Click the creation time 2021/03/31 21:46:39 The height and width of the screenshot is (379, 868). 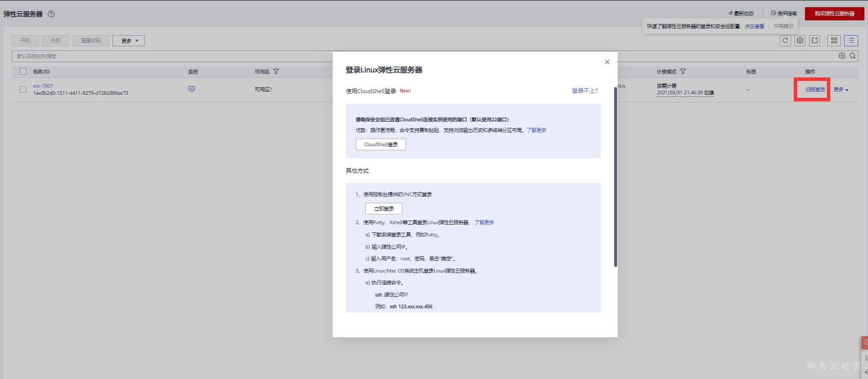(x=680, y=93)
